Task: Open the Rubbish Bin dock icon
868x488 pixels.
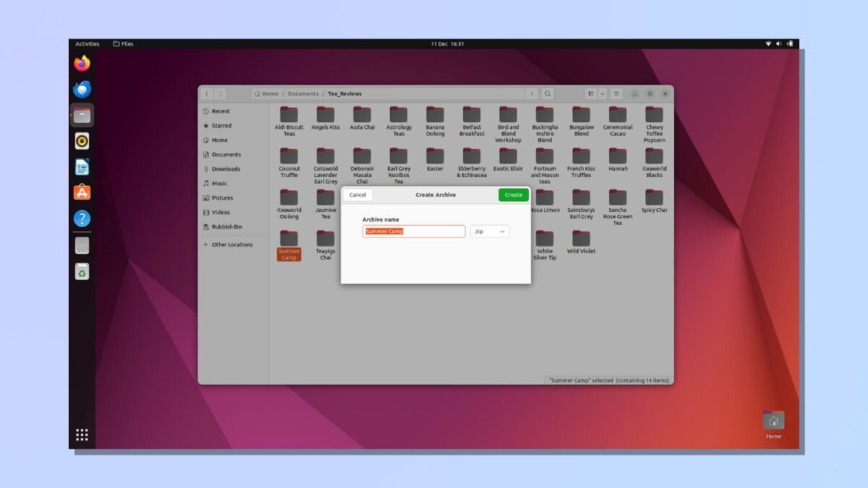Action: tap(82, 271)
